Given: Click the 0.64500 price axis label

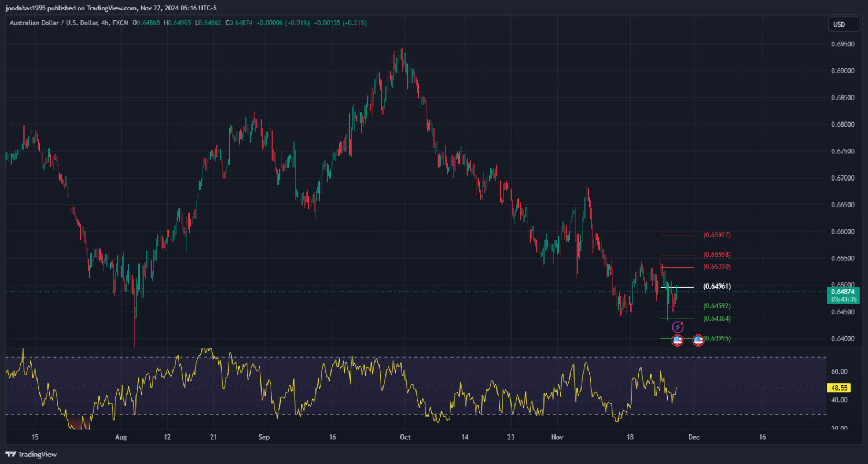Looking at the screenshot, I should click(842, 312).
